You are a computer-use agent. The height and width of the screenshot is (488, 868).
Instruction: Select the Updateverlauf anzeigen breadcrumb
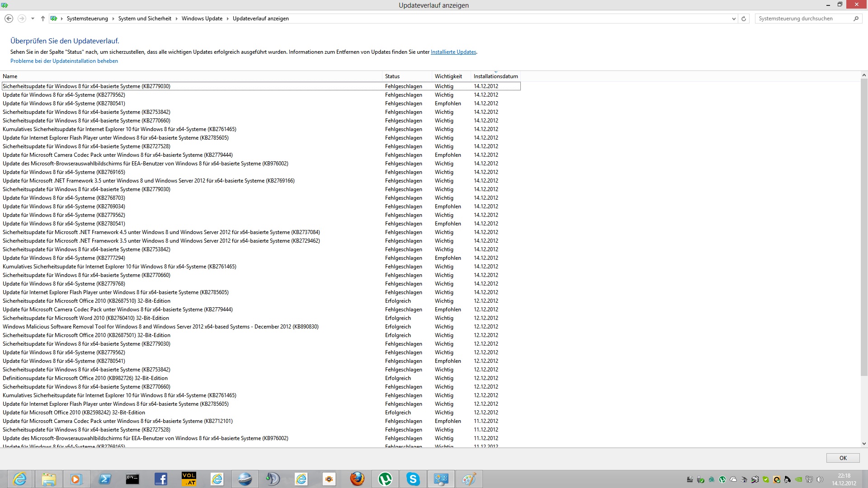point(261,19)
